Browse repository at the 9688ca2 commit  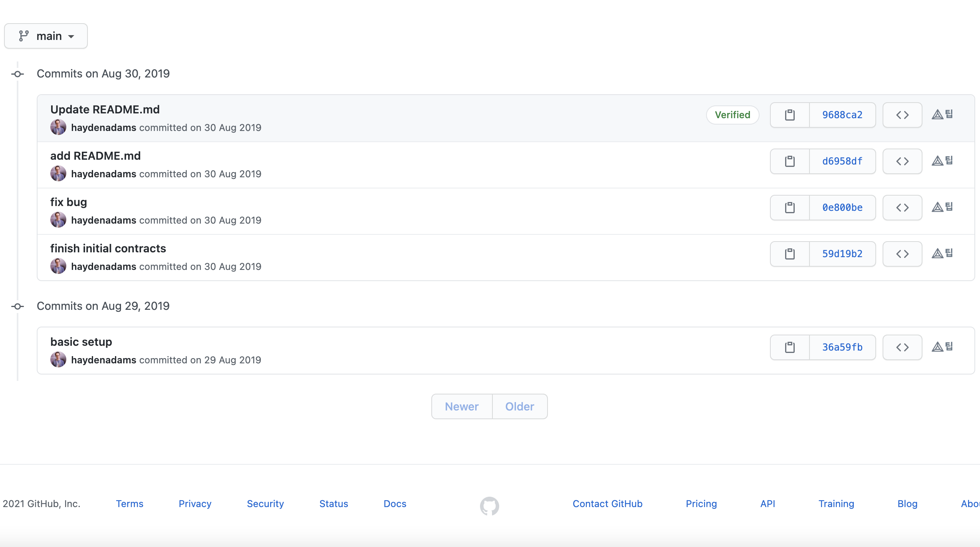902,115
